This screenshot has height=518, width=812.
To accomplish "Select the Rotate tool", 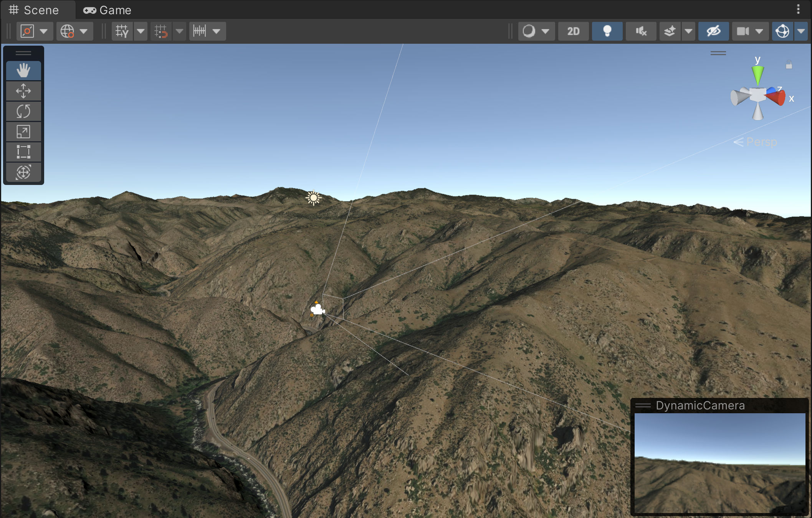I will 23,111.
